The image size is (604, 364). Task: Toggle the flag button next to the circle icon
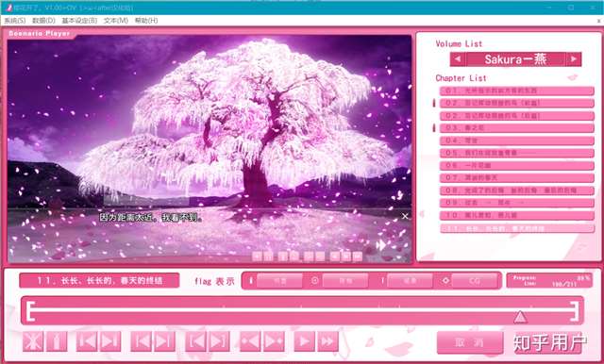[x=345, y=281]
